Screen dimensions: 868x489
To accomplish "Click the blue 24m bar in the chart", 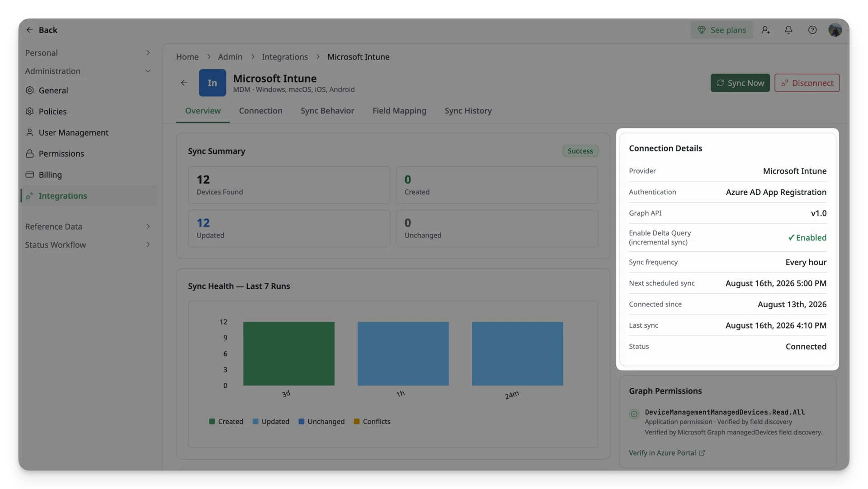I will (518, 353).
